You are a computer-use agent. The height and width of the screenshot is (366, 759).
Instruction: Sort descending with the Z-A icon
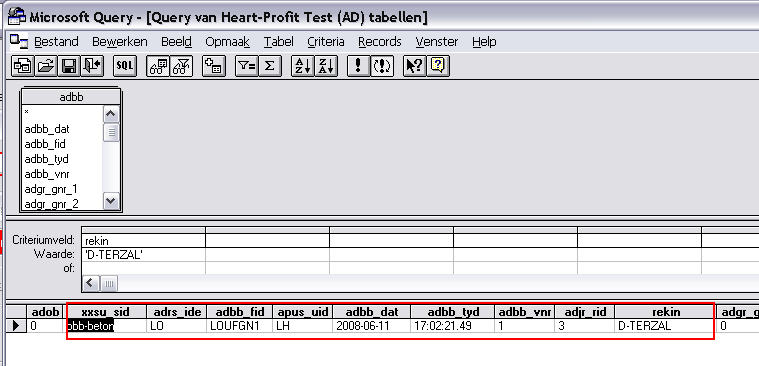pyautogui.click(x=326, y=66)
